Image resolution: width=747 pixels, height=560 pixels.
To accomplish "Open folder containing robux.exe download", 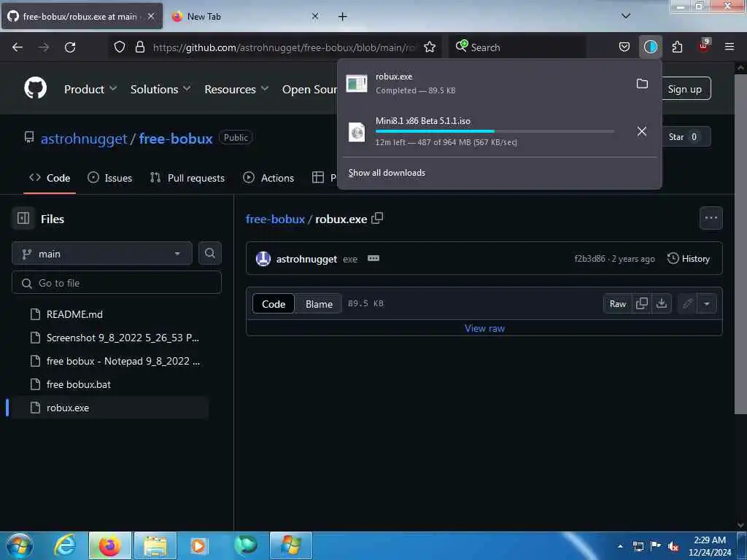I will [x=642, y=84].
